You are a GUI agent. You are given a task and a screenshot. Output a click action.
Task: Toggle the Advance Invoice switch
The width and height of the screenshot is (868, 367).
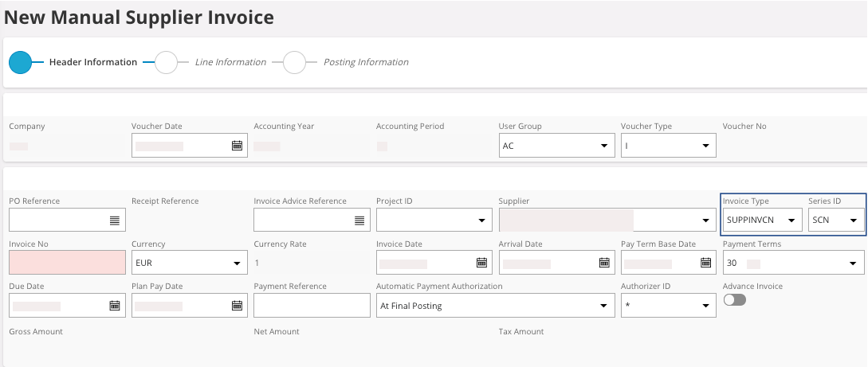click(x=734, y=300)
